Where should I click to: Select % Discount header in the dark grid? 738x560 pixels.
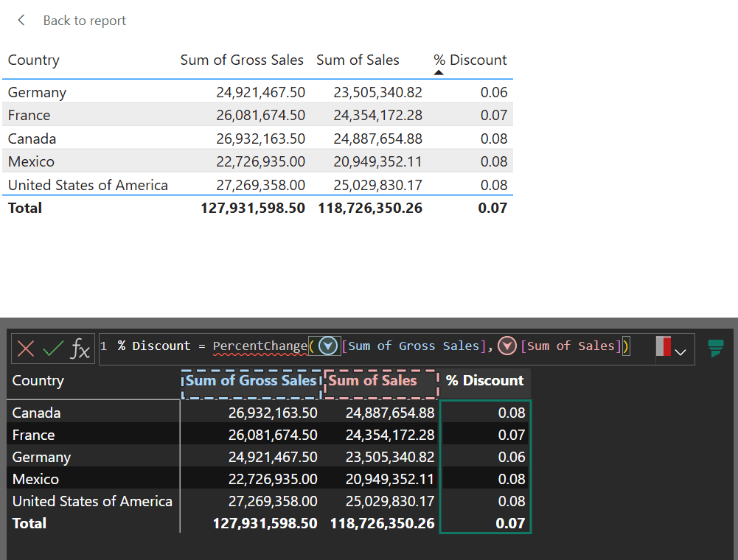pos(484,381)
